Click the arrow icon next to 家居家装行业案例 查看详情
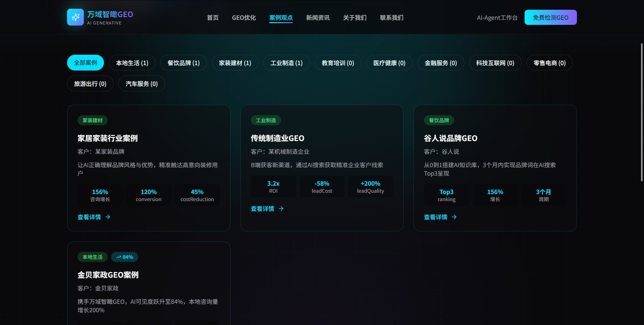 108,217
